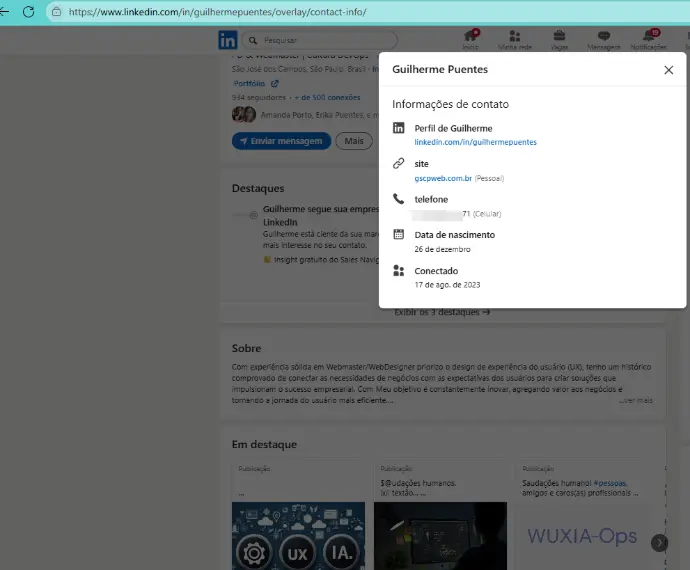View '+ de 500 conexões' link
The width and height of the screenshot is (690, 570).
click(327, 97)
